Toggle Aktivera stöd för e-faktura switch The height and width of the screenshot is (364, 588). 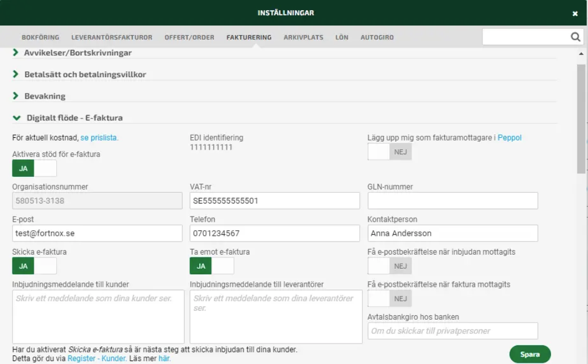(34, 168)
